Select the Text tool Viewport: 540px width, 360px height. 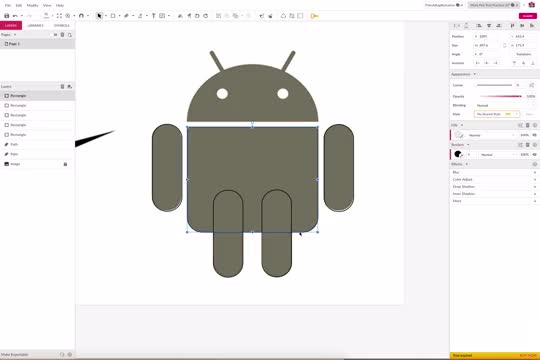[154, 16]
